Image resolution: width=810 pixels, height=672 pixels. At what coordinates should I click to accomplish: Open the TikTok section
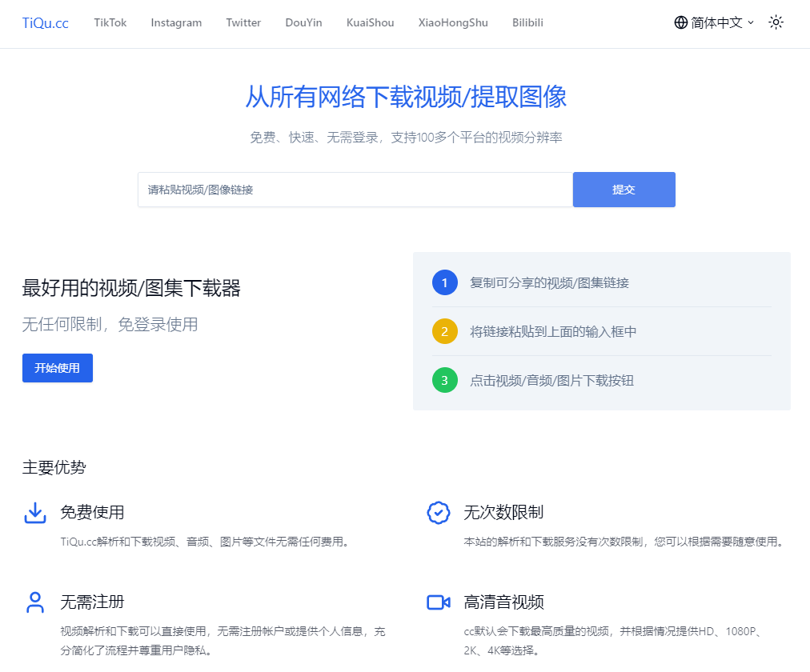pos(110,22)
